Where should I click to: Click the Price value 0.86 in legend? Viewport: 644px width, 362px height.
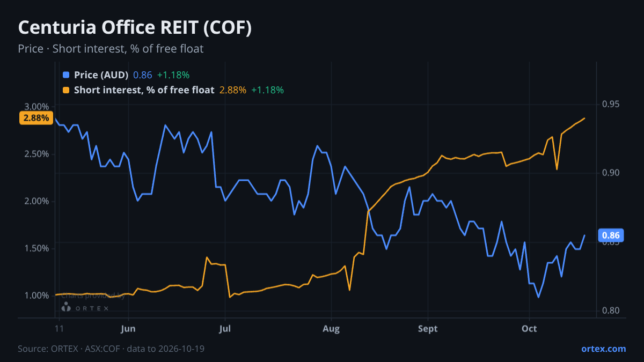[143, 75]
